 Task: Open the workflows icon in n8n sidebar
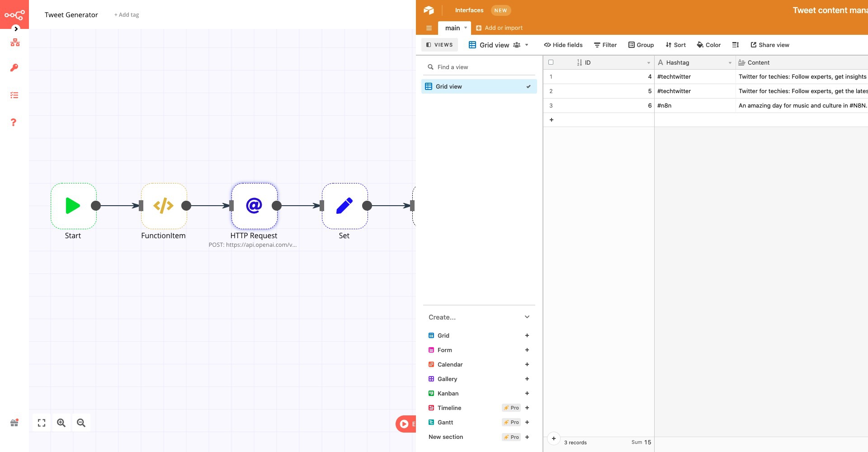(15, 42)
